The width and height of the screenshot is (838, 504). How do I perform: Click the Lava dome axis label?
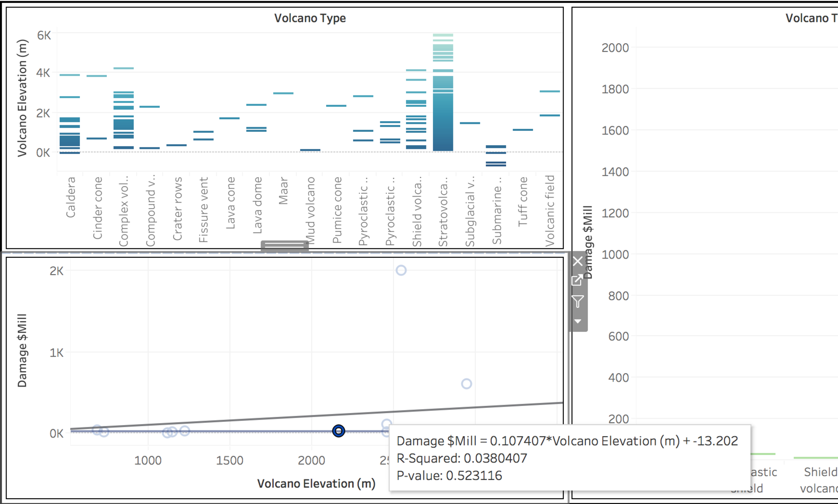click(x=257, y=205)
